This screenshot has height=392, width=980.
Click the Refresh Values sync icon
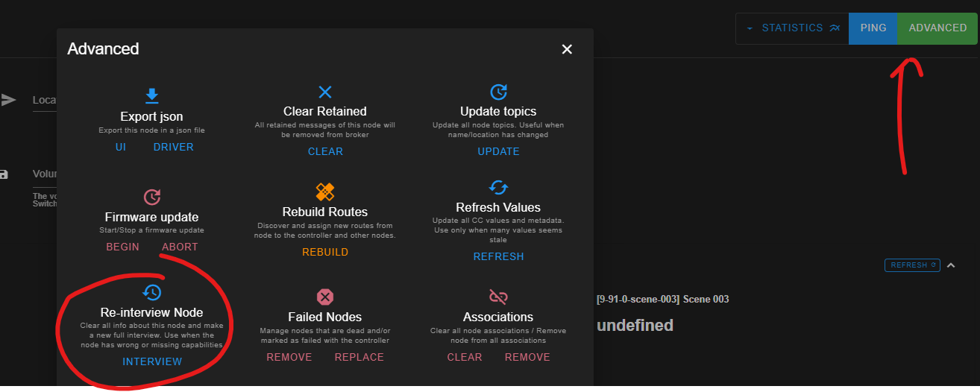498,187
